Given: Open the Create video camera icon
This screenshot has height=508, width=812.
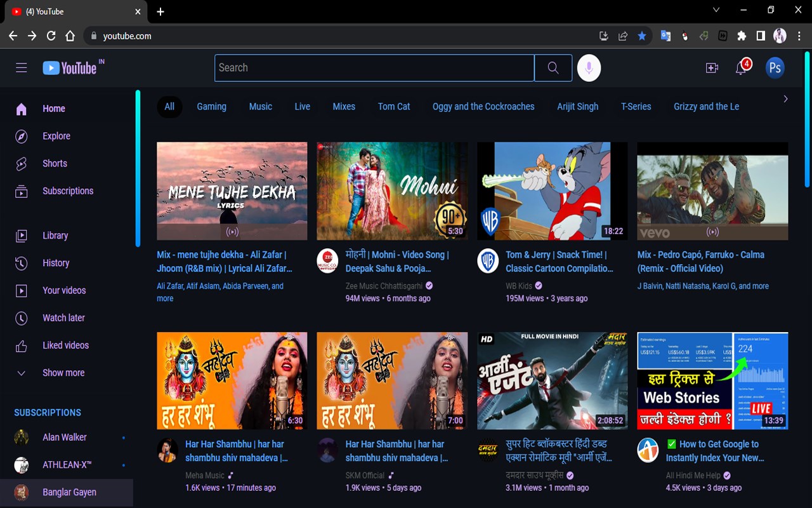Looking at the screenshot, I should (x=712, y=68).
